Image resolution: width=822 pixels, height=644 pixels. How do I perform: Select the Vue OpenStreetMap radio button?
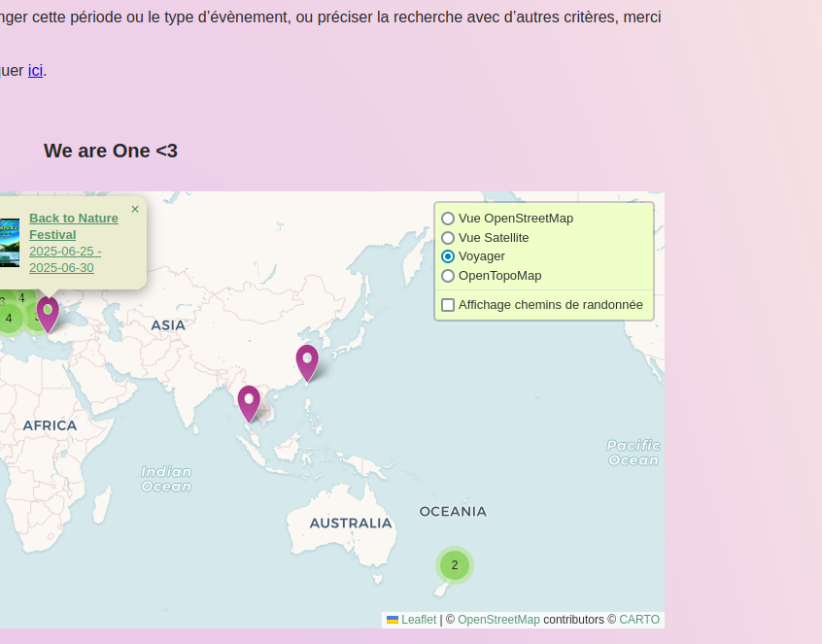click(448, 219)
